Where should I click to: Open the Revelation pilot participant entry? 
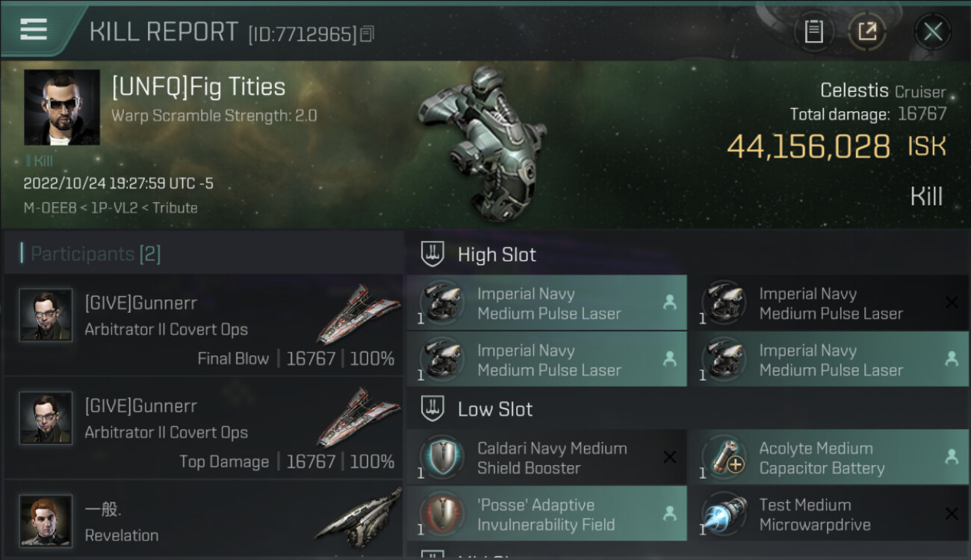(x=203, y=520)
